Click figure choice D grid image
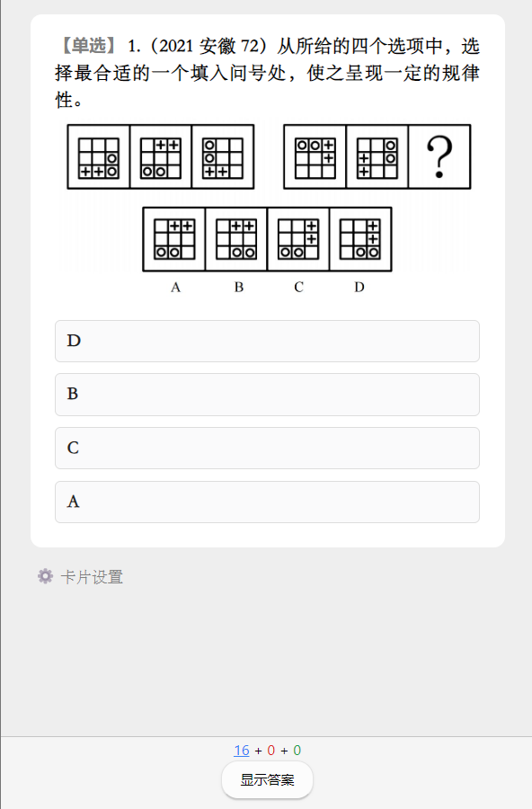The height and width of the screenshot is (809, 532). click(360, 239)
